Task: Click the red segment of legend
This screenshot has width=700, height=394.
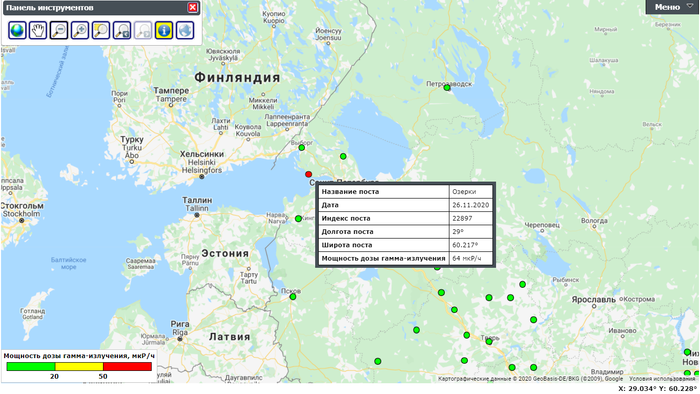Action: [127, 366]
